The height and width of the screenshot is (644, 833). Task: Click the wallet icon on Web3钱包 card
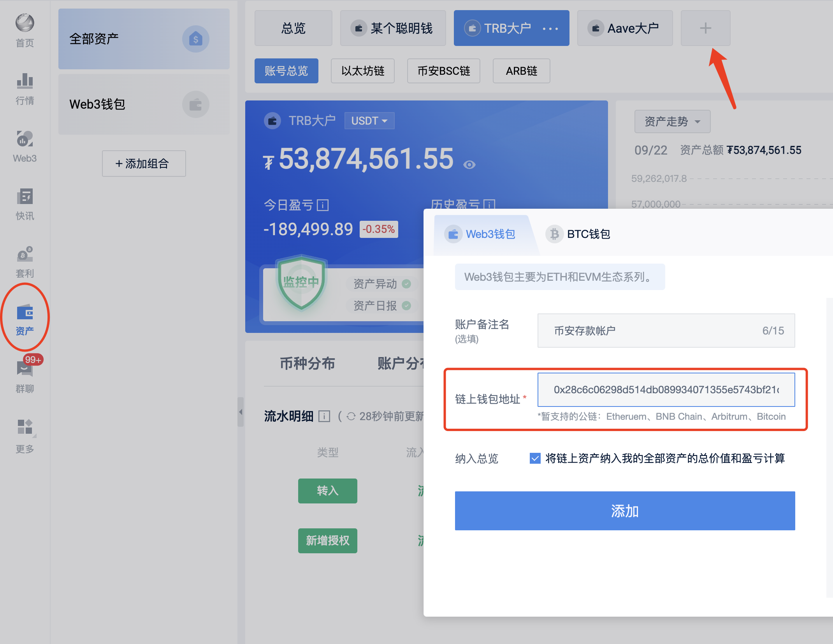pos(196,104)
